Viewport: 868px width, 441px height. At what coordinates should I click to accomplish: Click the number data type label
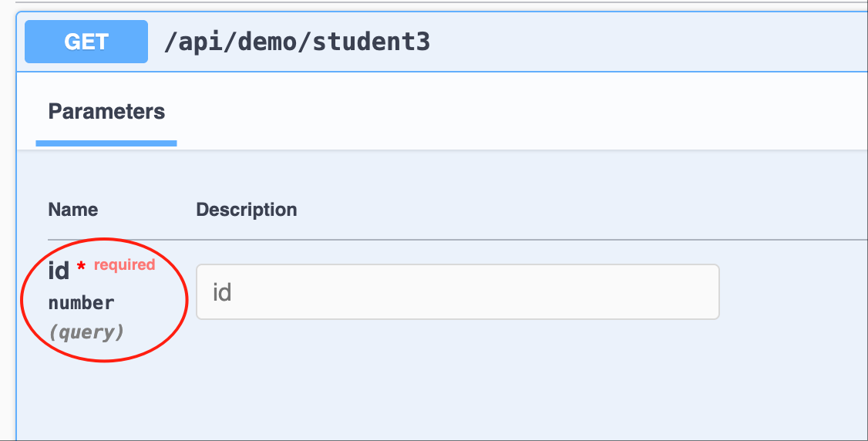[82, 303]
